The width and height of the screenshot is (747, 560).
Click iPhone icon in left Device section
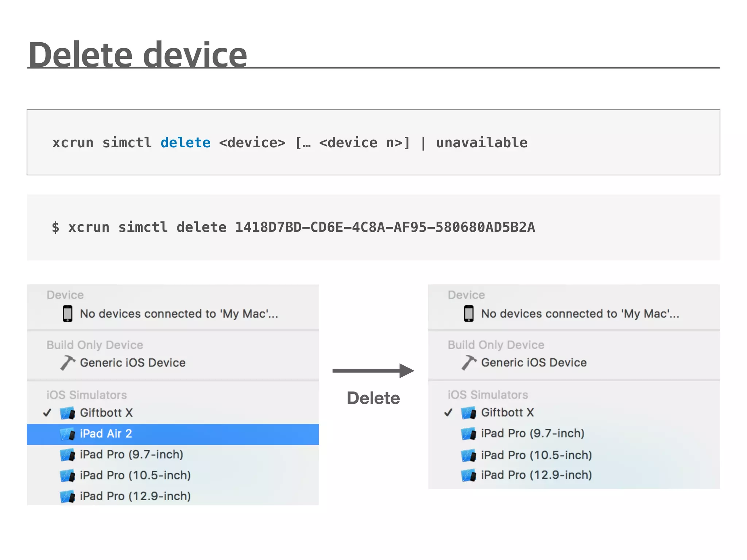click(x=67, y=314)
